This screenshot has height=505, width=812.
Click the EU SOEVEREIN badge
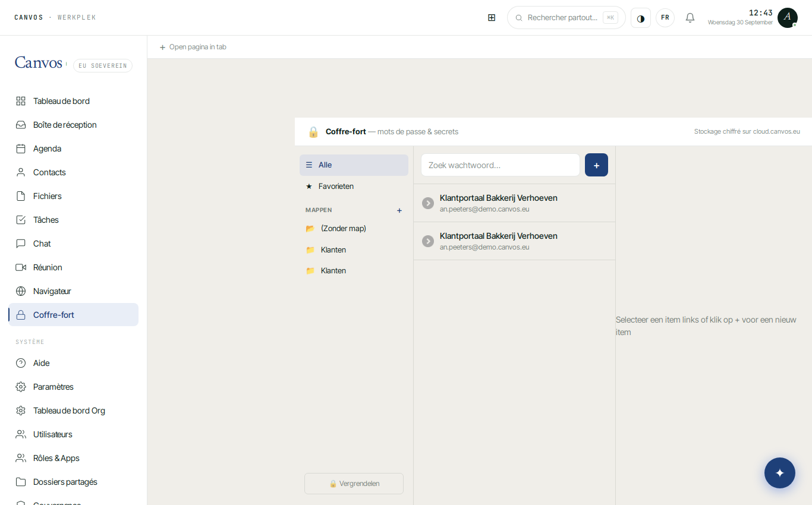click(103, 66)
